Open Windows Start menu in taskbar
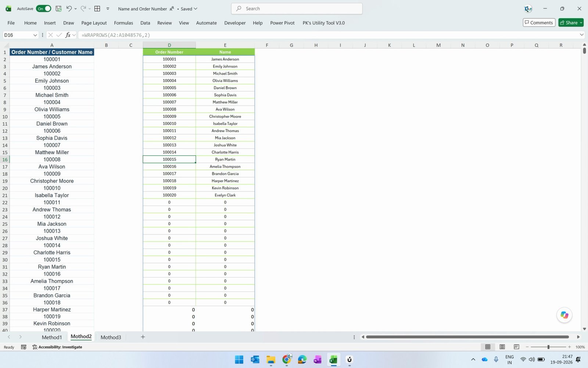Viewport: 588px width, 368px height. [239, 360]
